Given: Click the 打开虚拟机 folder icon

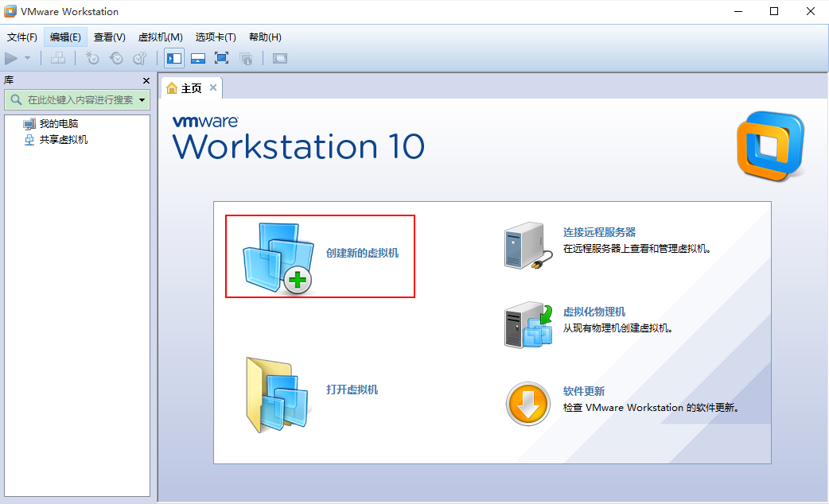Looking at the screenshot, I should (277, 394).
